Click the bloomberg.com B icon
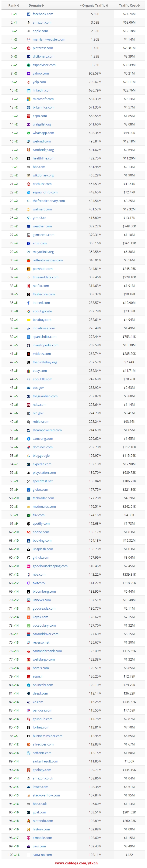Image resolution: width=147 pixels, height=868 pixels. pos(29,592)
